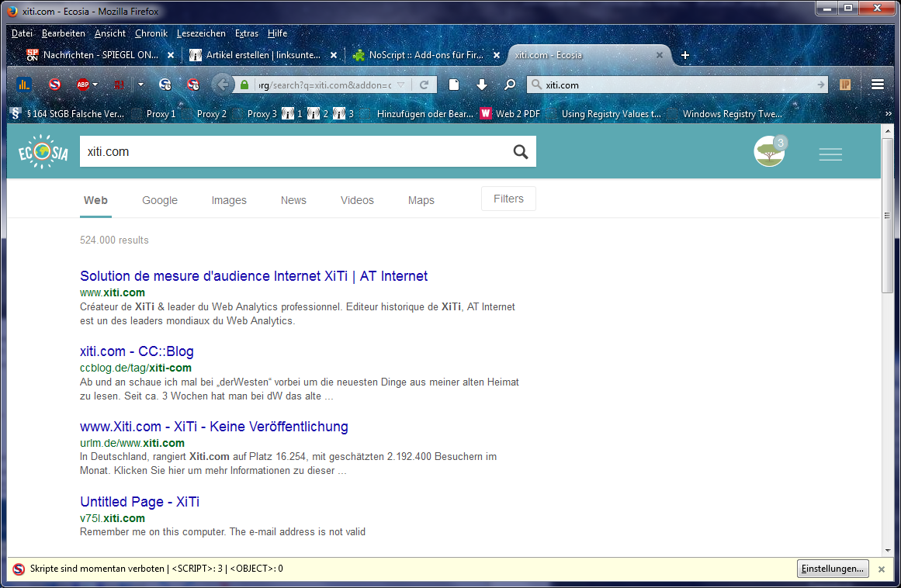The height and width of the screenshot is (588, 901).
Task: Click in the Ecosia search input field
Action: (x=295, y=152)
